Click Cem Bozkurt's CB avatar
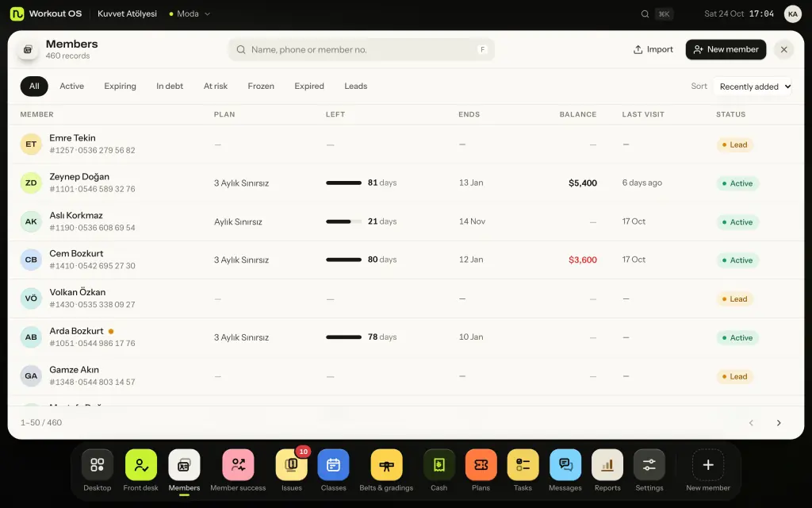The width and height of the screenshot is (812, 508). [x=31, y=260]
